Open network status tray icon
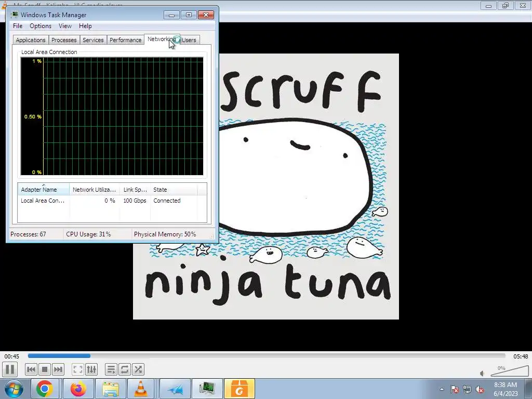Viewport: 532px width, 399px height. tap(467, 389)
